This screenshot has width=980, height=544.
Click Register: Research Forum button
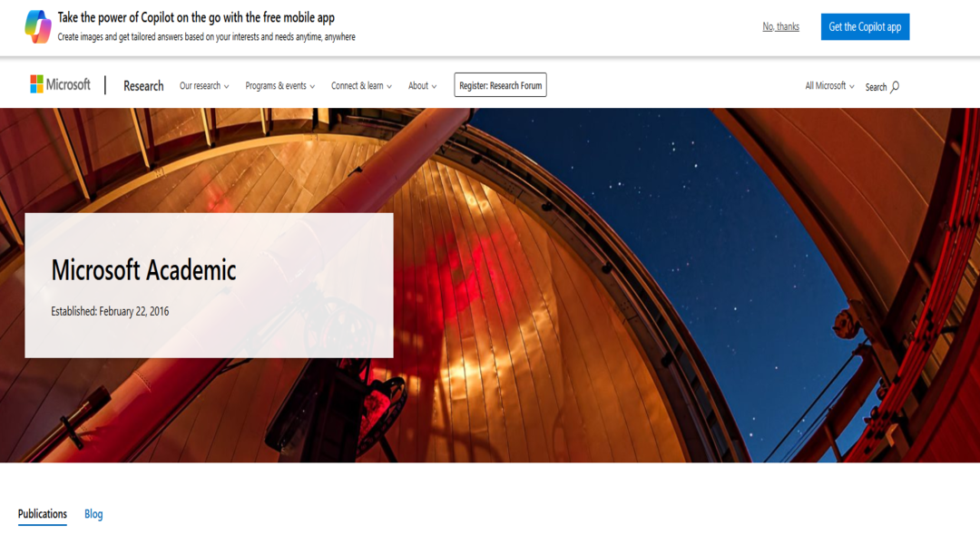point(500,85)
